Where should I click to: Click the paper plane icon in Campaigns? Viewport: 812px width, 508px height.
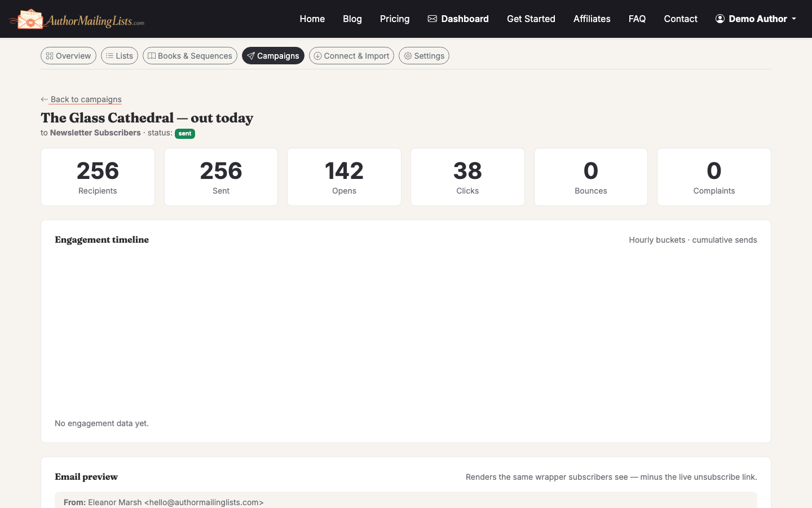[251, 56]
